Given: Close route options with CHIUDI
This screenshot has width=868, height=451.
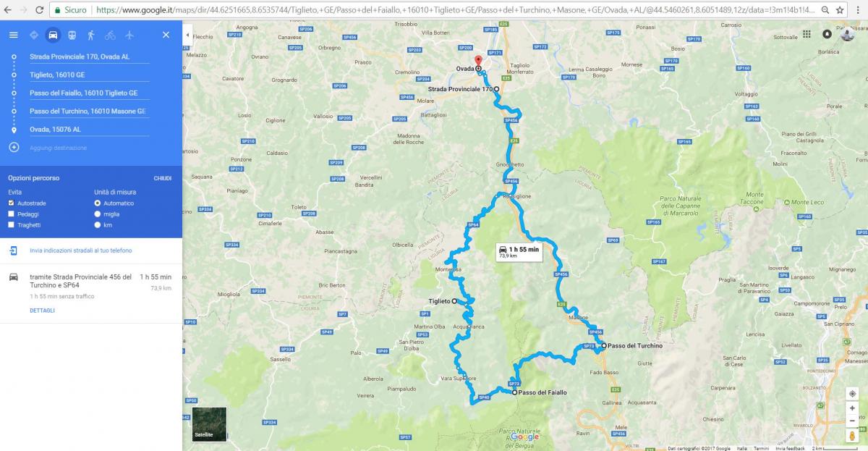Looking at the screenshot, I should click(162, 178).
